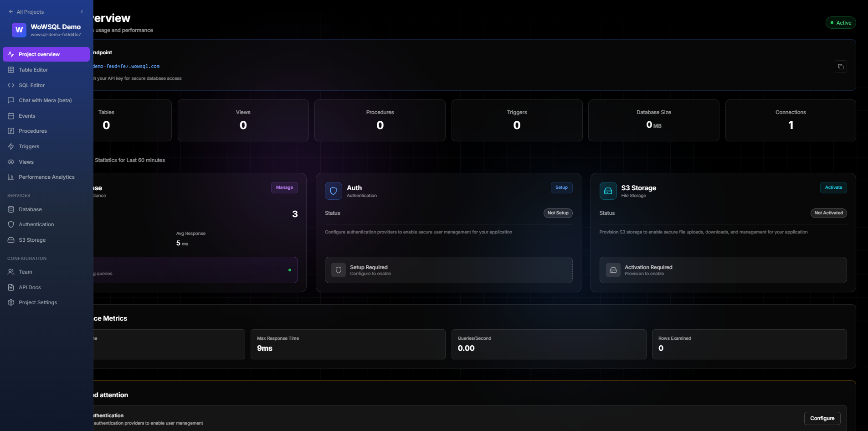Open Project Settings from the sidebar

pos(38,302)
